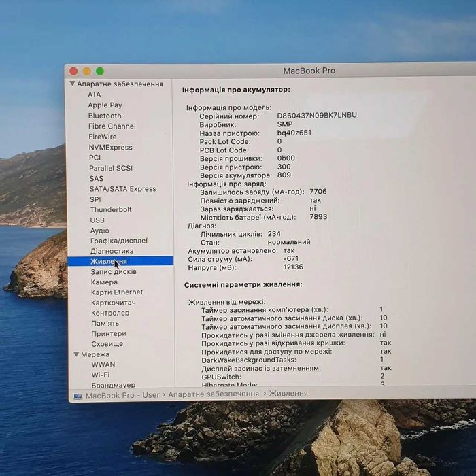Click device version value 300
The width and height of the screenshot is (476, 476).
coord(284,167)
